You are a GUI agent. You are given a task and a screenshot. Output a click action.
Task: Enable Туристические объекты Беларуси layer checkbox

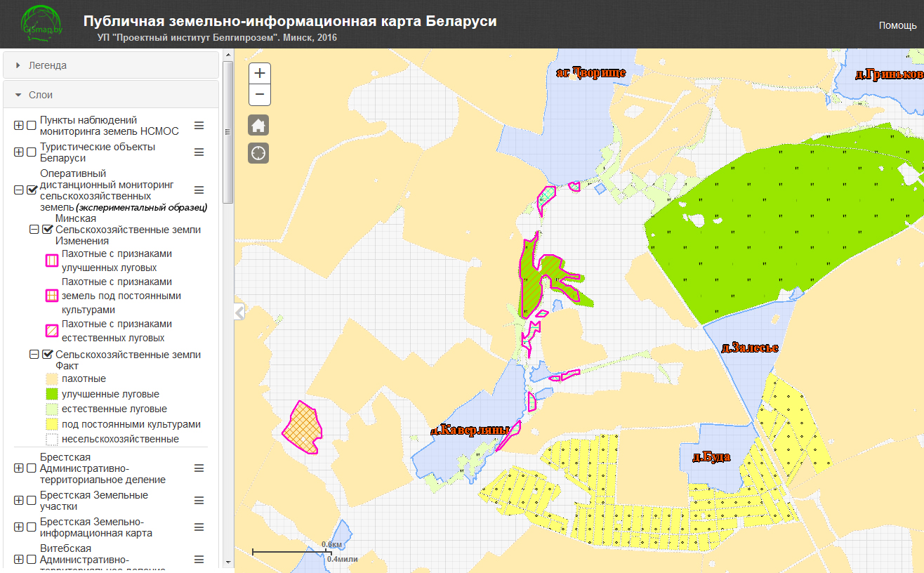[x=32, y=152]
